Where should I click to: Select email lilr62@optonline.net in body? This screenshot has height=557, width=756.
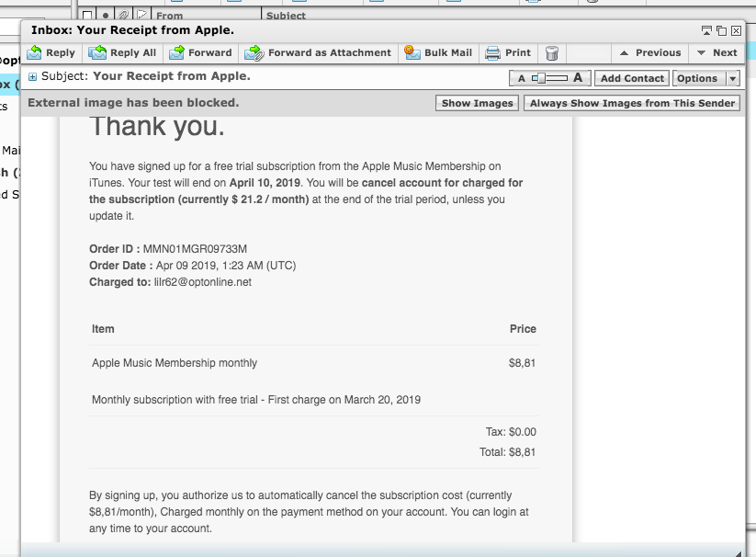[202, 282]
